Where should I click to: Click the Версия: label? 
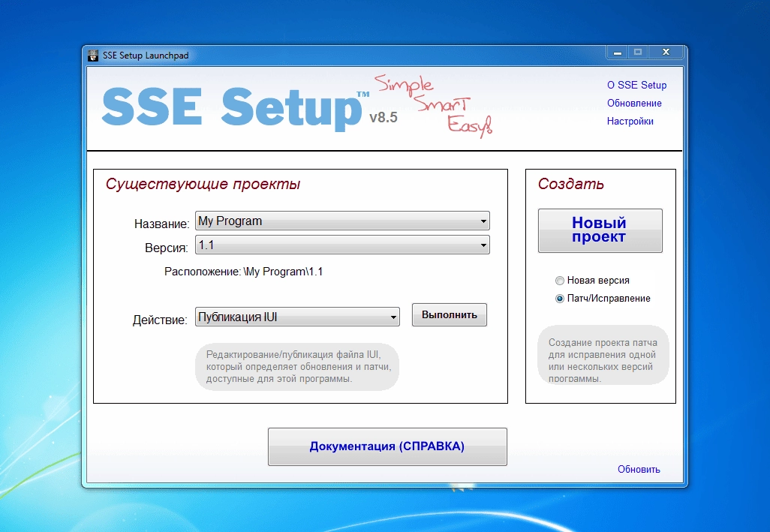click(167, 248)
